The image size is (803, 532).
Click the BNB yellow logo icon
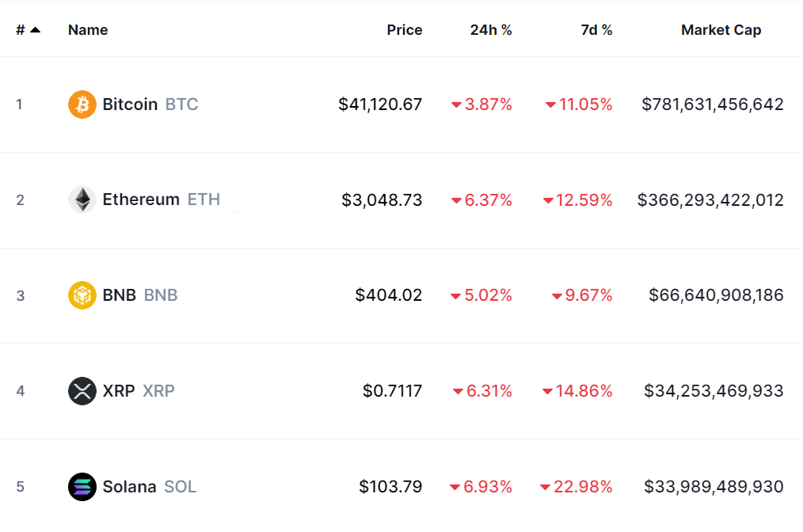82,295
